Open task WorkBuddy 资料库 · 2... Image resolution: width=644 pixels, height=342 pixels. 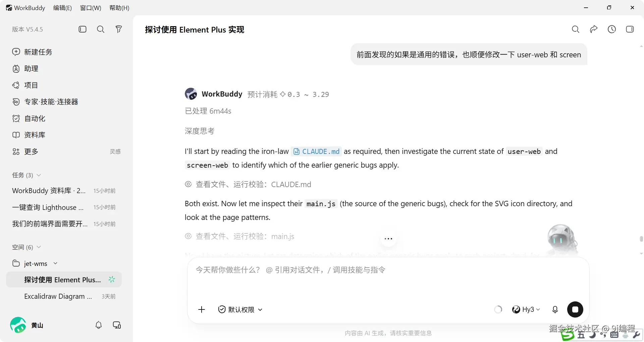64,191
